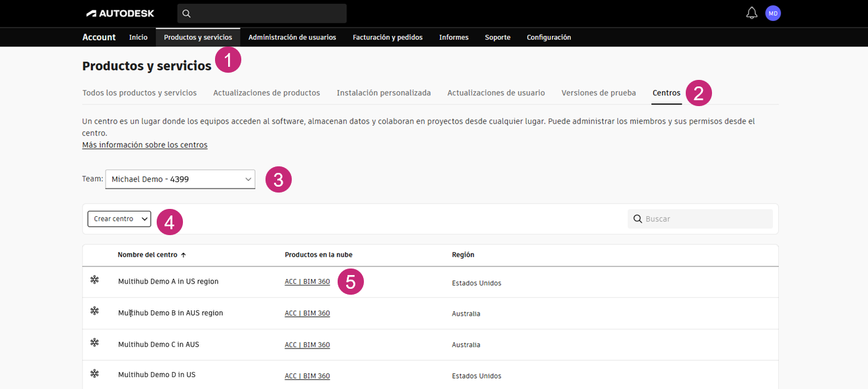Switch to Actualizaciones de usuario tab
Screen dimensions: 868x389
496,93
